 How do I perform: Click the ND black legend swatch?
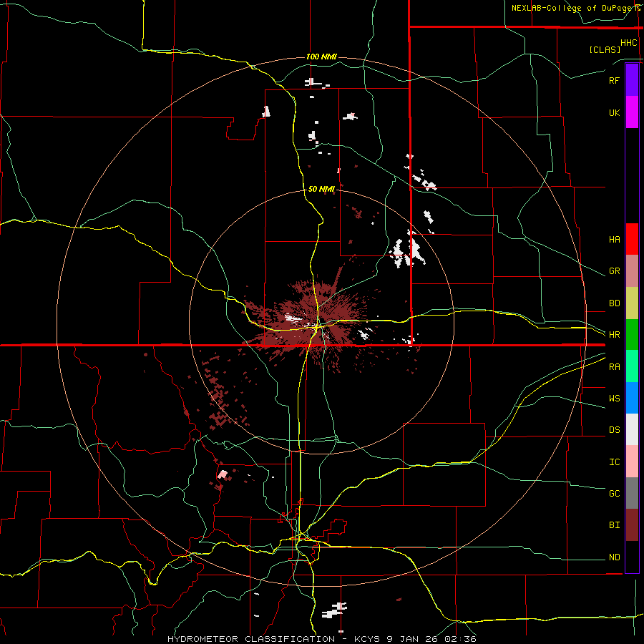pyautogui.click(x=632, y=557)
